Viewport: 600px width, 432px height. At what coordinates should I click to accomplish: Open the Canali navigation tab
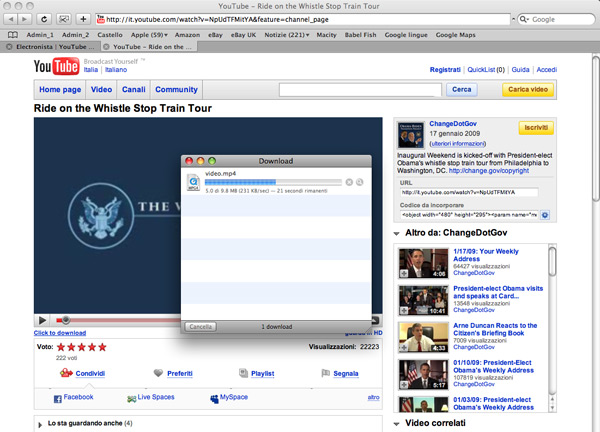(x=134, y=90)
